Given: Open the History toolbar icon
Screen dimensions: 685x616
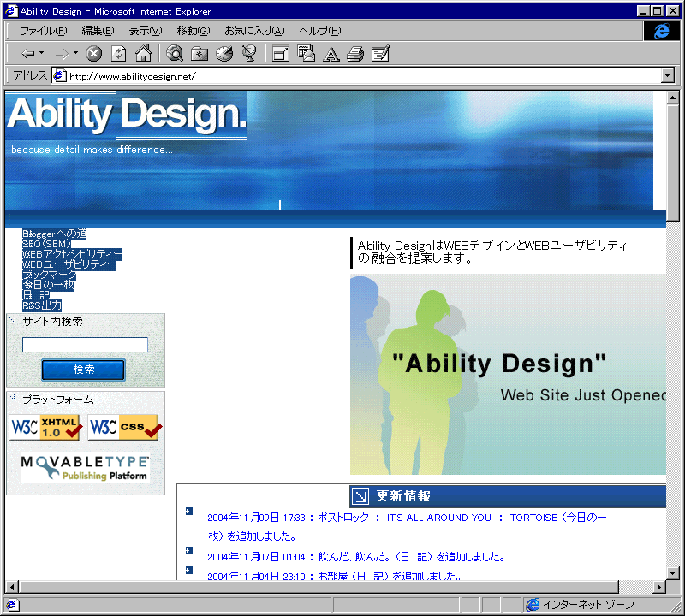Looking at the screenshot, I should (x=224, y=54).
